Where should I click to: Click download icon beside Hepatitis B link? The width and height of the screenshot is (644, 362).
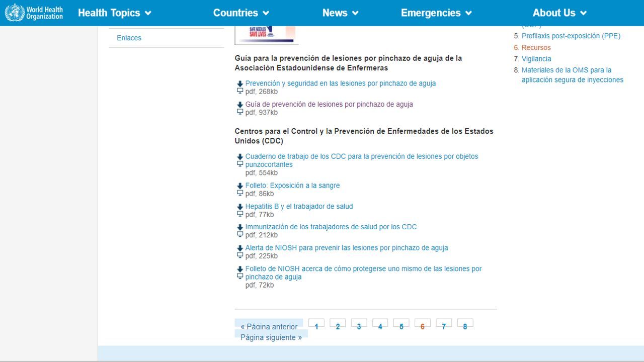pos(240,207)
